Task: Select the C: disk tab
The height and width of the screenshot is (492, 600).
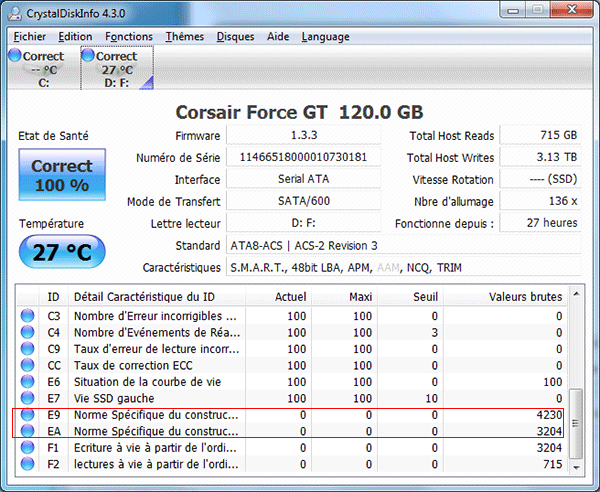Action: [x=43, y=68]
